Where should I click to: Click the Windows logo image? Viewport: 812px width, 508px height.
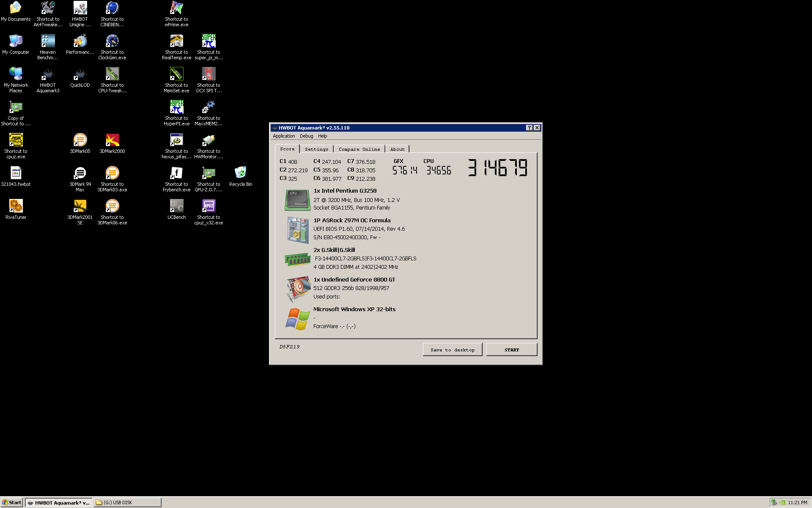(x=298, y=319)
